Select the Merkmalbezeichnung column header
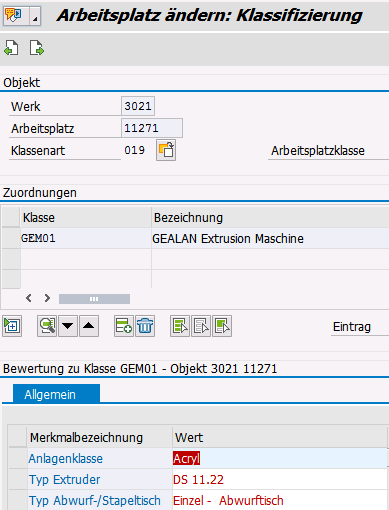Screen dimensions: 389x510 point(100,437)
